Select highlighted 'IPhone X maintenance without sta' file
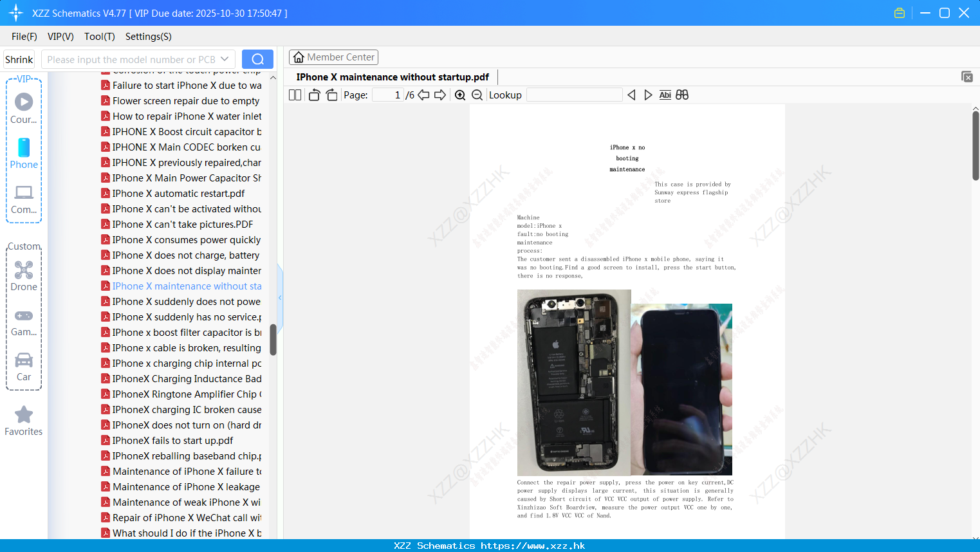Screen dimensions: 980x552 click(181, 286)
